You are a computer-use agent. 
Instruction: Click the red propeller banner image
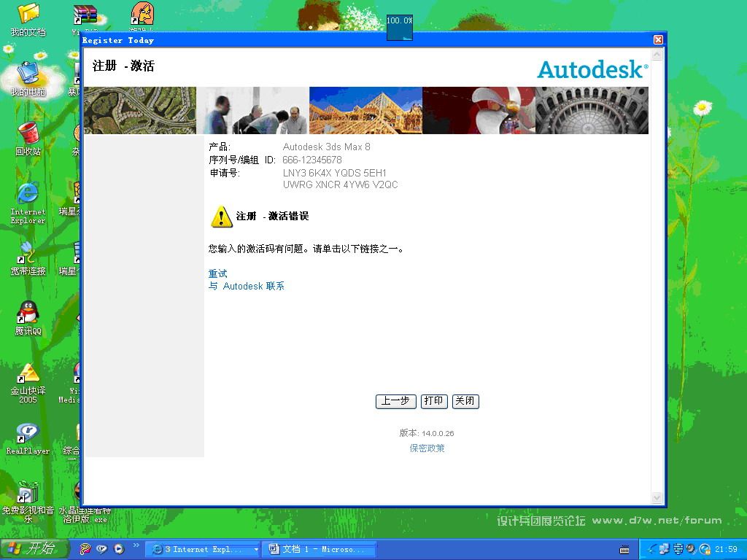point(479,110)
